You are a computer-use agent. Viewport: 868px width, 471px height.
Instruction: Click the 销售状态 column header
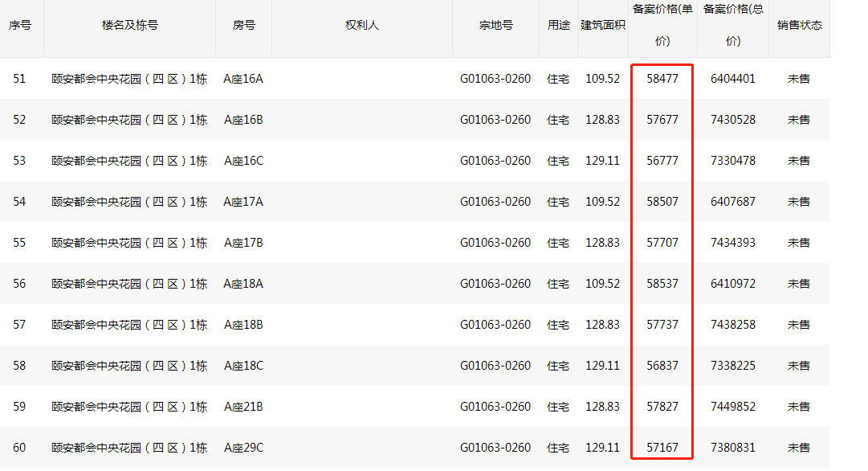click(800, 26)
